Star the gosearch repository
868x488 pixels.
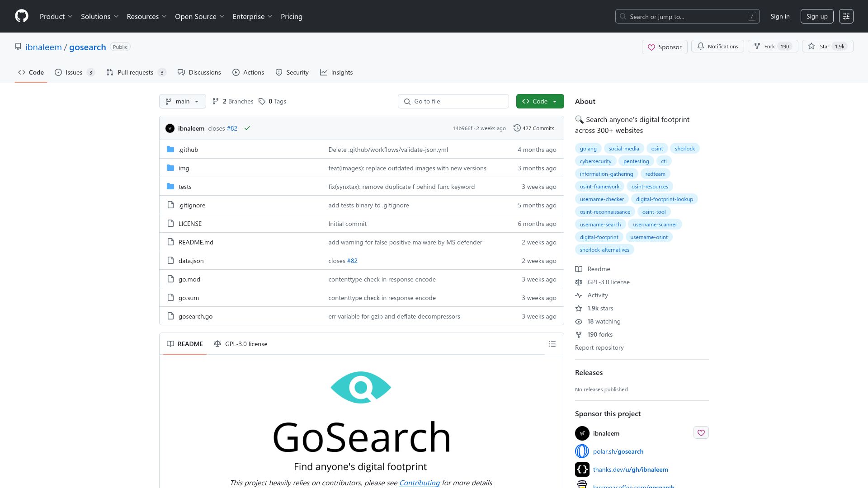point(827,47)
